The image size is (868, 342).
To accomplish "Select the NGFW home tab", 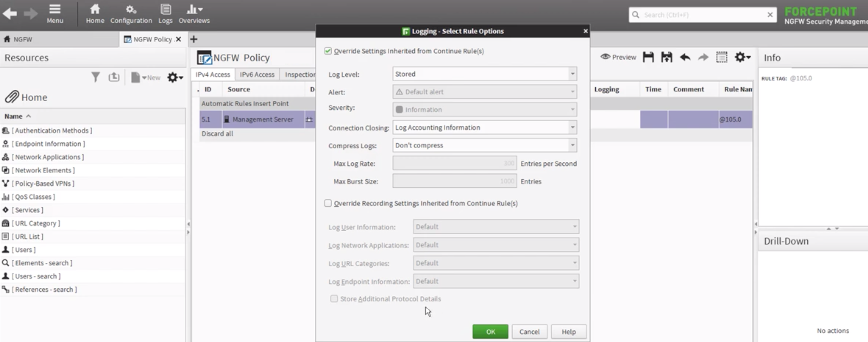I will [x=59, y=39].
